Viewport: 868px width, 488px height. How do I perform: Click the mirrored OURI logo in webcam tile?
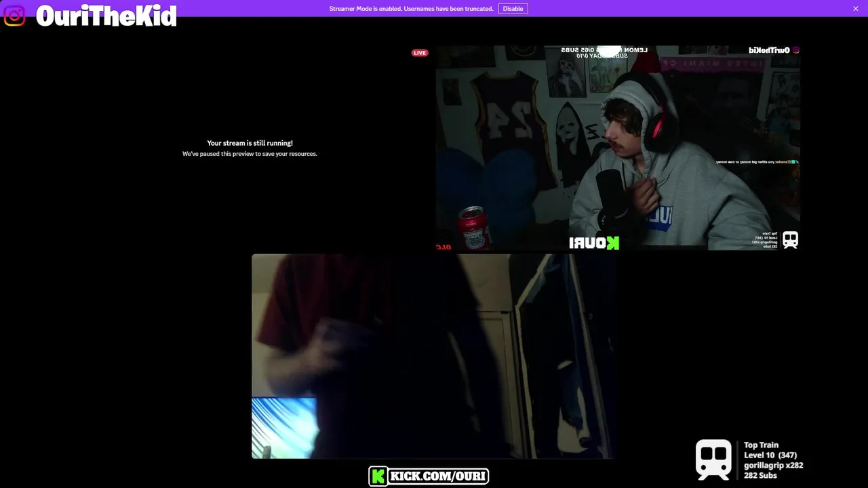coord(594,243)
